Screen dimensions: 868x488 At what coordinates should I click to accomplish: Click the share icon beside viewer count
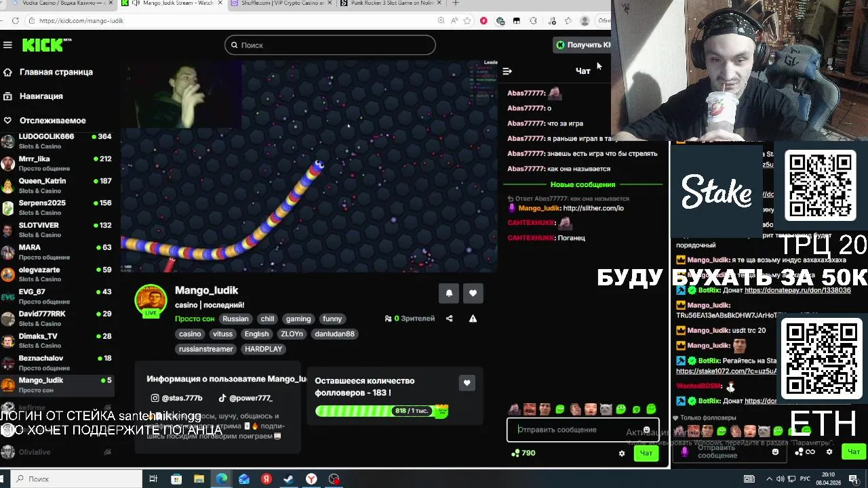[449, 319]
